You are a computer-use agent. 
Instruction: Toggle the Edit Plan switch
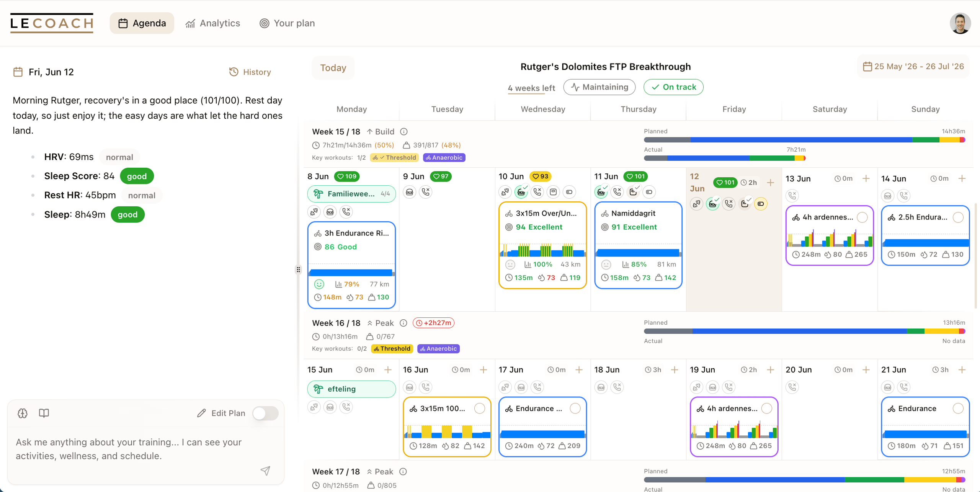pos(266,414)
